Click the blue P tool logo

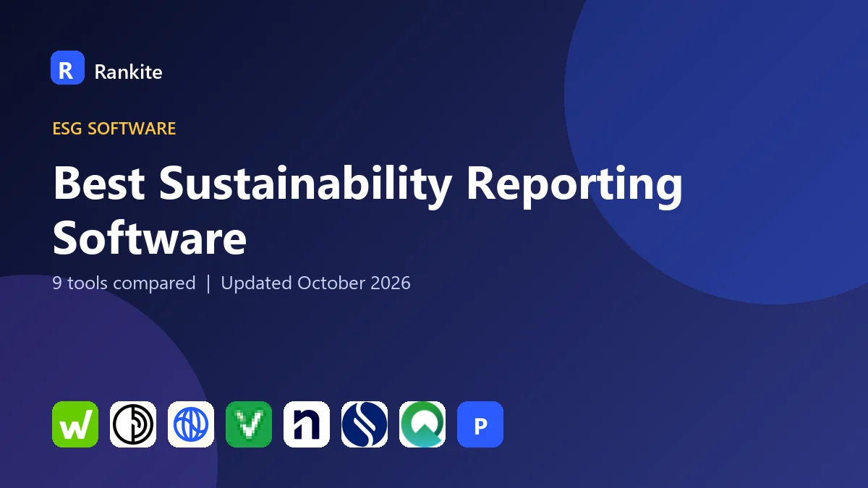click(480, 424)
